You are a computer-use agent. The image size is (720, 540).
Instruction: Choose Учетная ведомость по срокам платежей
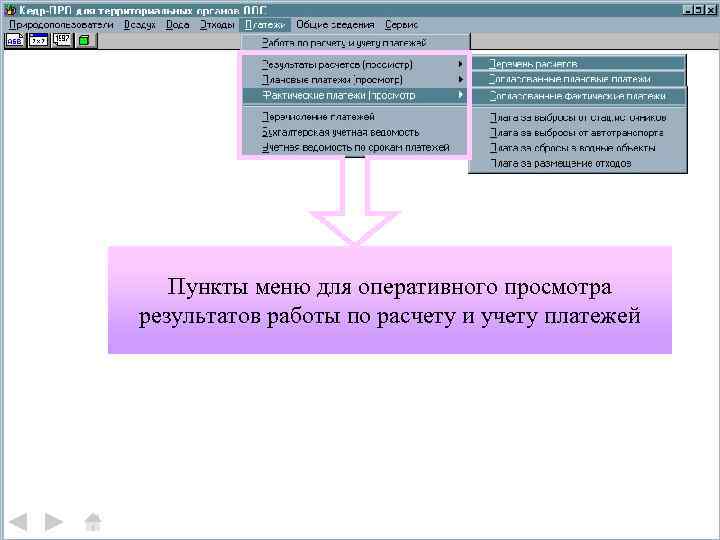354,147
